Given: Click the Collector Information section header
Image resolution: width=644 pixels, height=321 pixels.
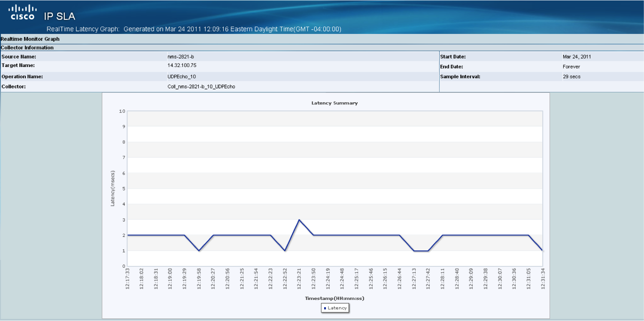Looking at the screenshot, I should click(x=27, y=48).
